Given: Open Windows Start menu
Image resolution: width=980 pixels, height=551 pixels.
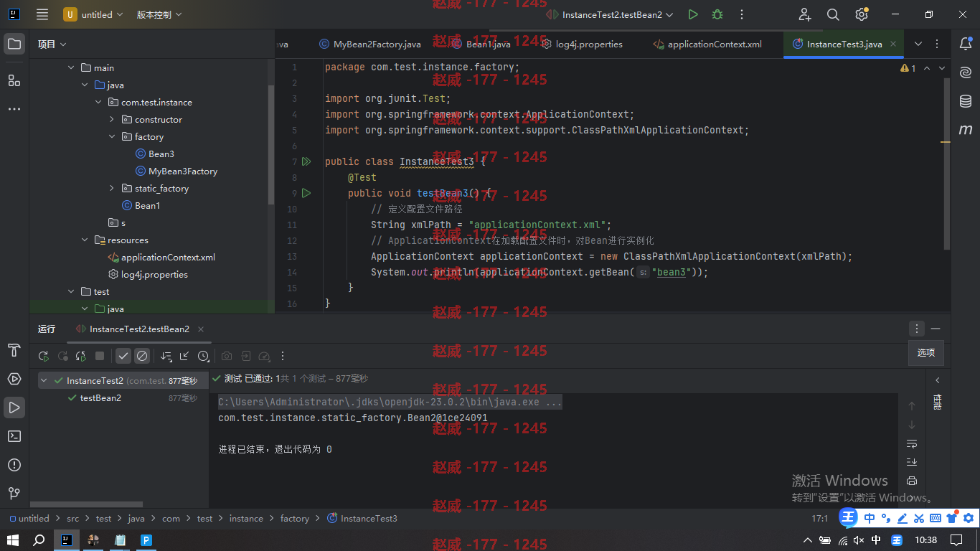Looking at the screenshot, I should [x=13, y=540].
